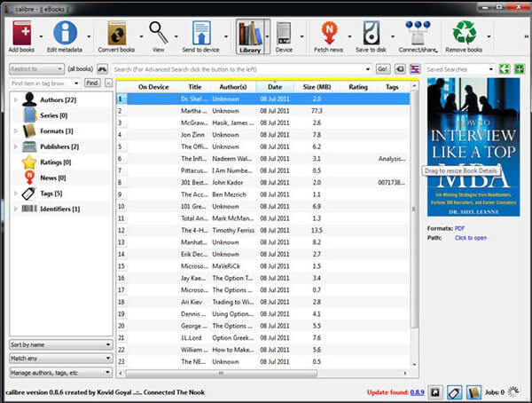
Task: Toggle the Library view button
Action: coord(253,36)
